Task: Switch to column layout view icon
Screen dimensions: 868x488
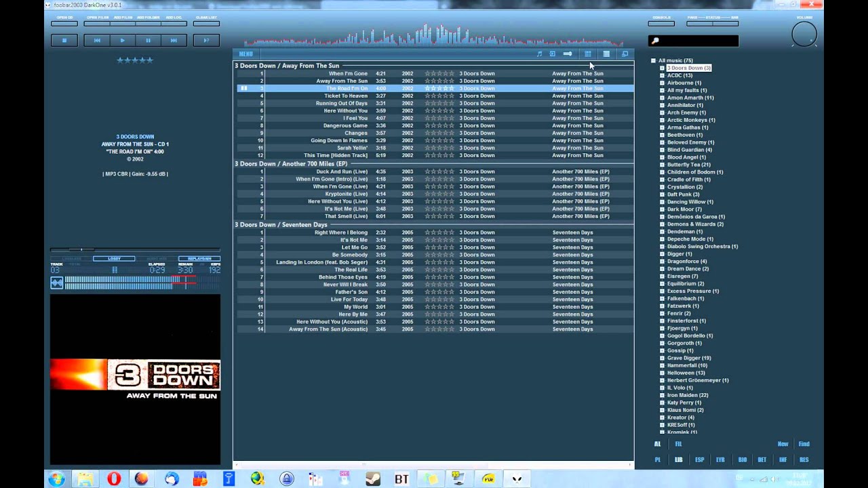Action: (x=588, y=54)
